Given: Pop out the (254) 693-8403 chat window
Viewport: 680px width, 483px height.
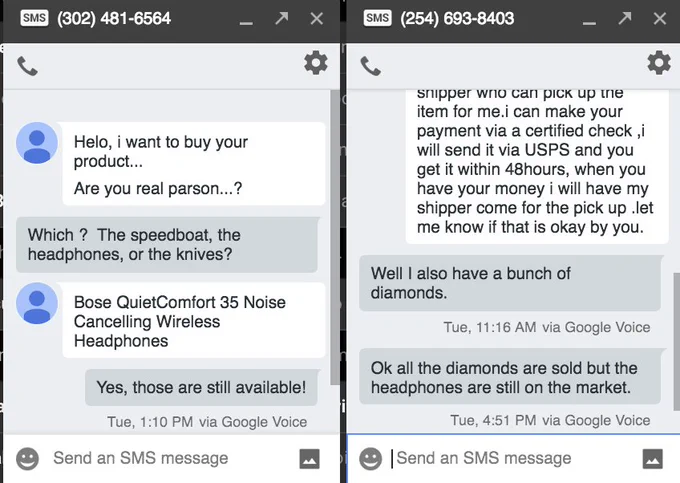Looking at the screenshot, I should pyautogui.click(x=625, y=18).
